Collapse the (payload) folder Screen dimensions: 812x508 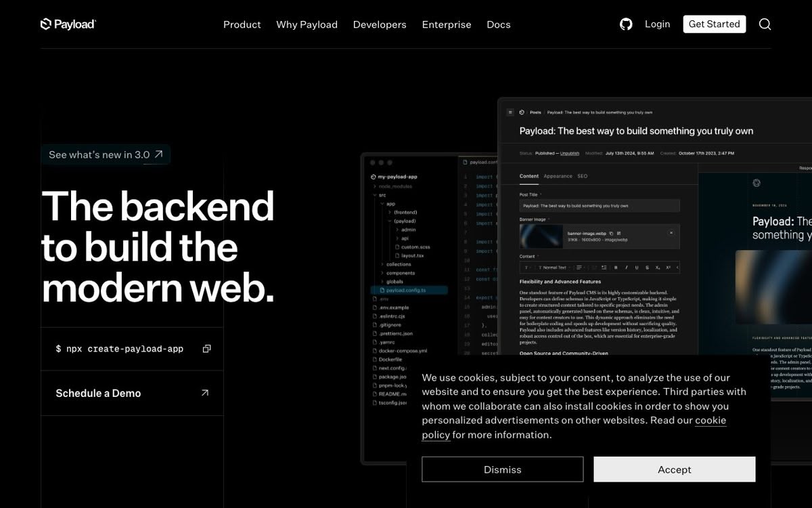coord(403,221)
